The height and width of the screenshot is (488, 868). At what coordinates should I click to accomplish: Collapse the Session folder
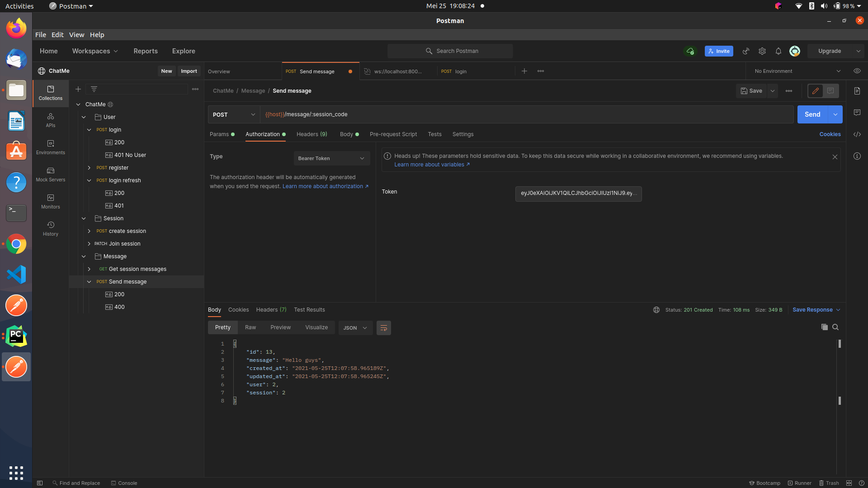point(84,218)
